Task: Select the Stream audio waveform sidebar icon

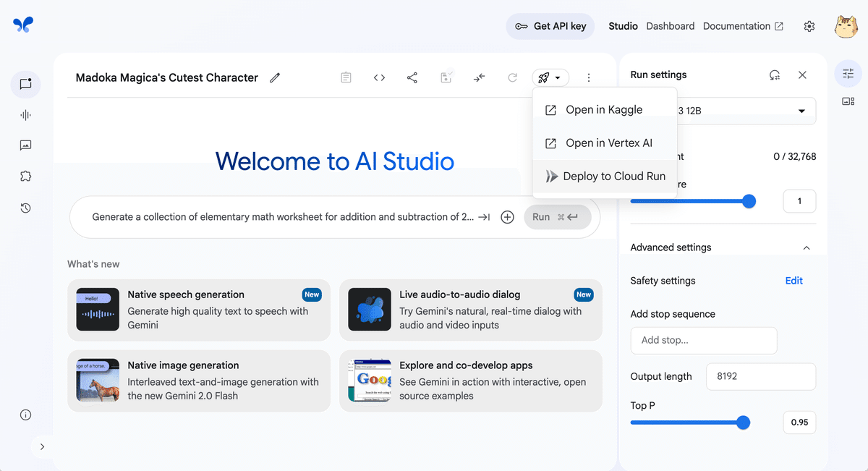Action: [x=25, y=114]
